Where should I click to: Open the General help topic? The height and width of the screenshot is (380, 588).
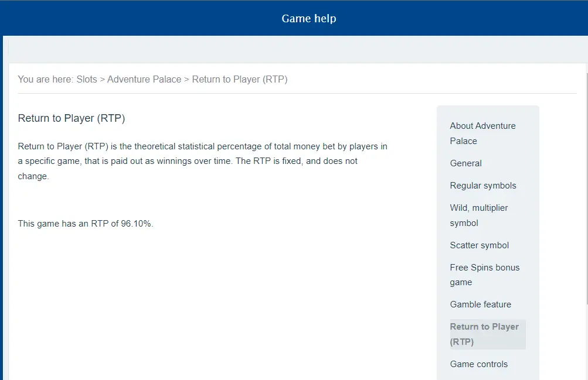coord(465,163)
